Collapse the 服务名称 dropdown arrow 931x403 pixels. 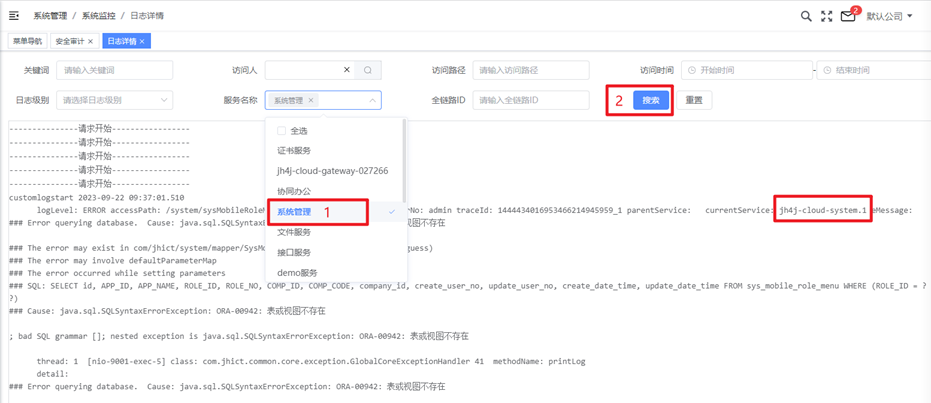tap(372, 100)
